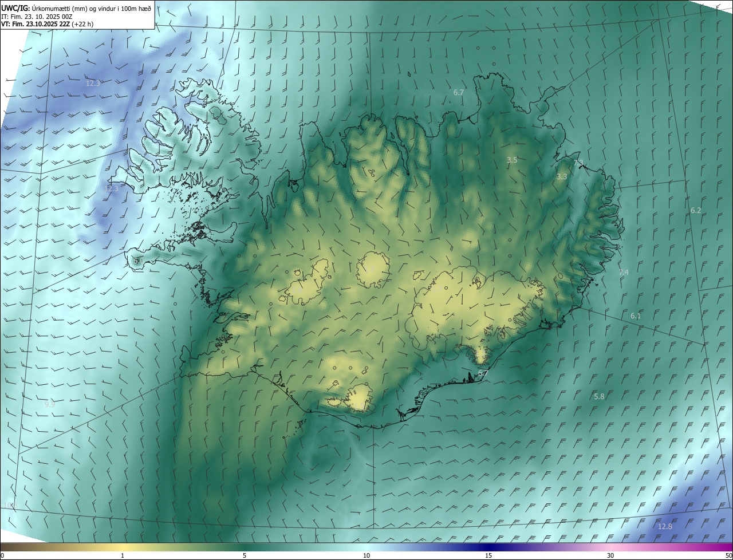Click the 6.0 value on the Snæfellsnes peninsula
The height and width of the screenshot is (560, 733).
tap(138, 261)
